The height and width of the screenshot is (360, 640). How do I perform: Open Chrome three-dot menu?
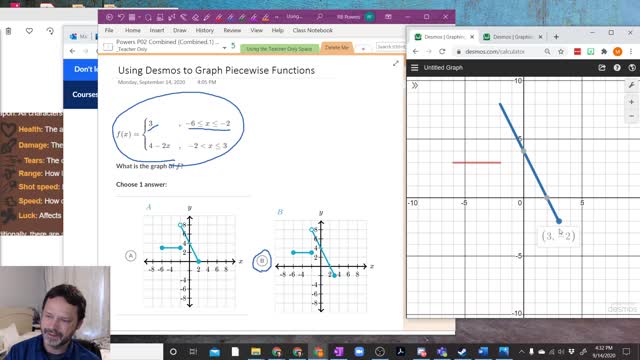631,51
